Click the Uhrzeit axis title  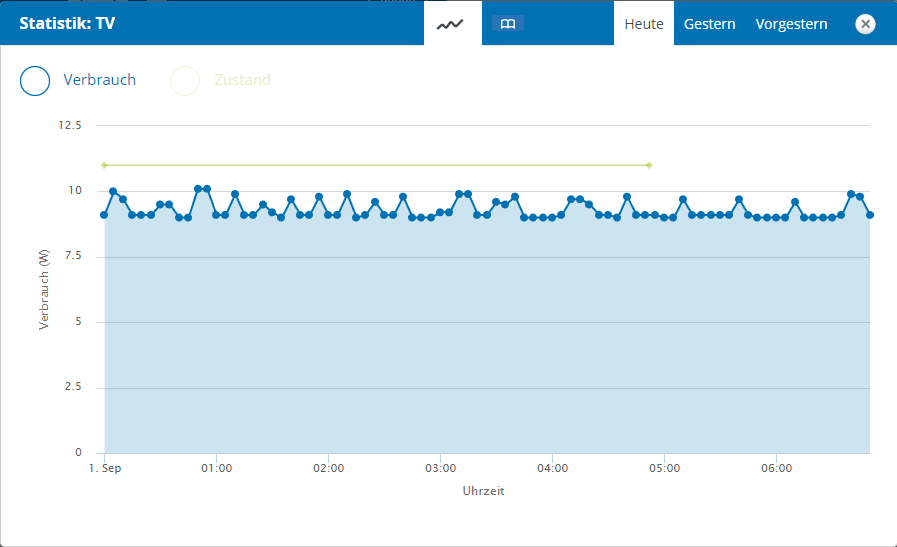(x=484, y=491)
